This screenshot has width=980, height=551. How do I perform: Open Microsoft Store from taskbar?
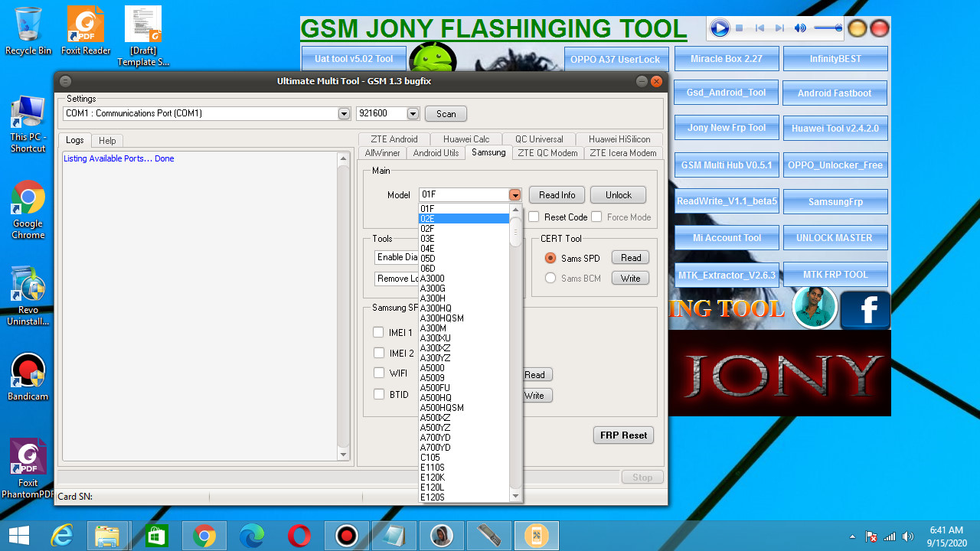tap(156, 536)
